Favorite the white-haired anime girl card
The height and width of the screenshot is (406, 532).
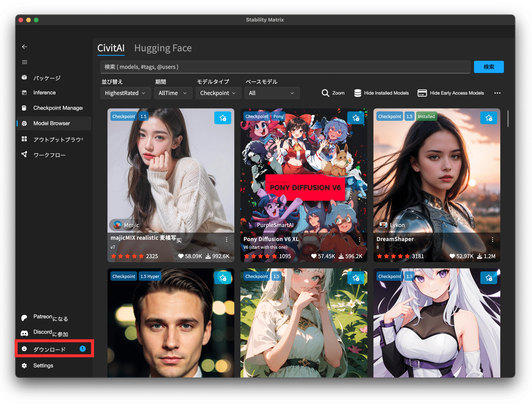coord(489,278)
